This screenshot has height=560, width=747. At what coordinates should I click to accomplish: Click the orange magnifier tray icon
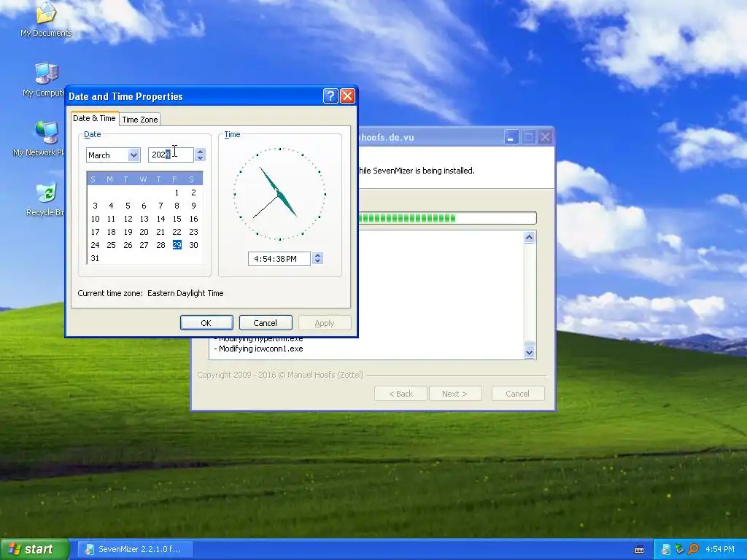(x=693, y=549)
